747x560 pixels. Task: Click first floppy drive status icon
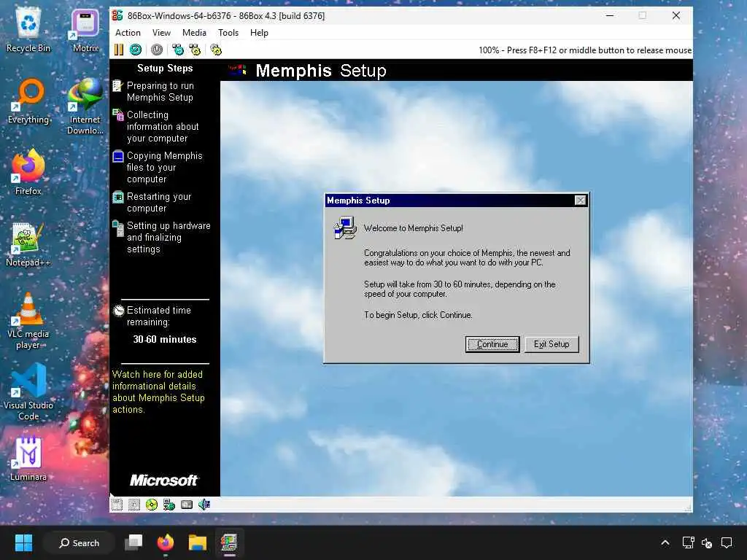(117, 505)
